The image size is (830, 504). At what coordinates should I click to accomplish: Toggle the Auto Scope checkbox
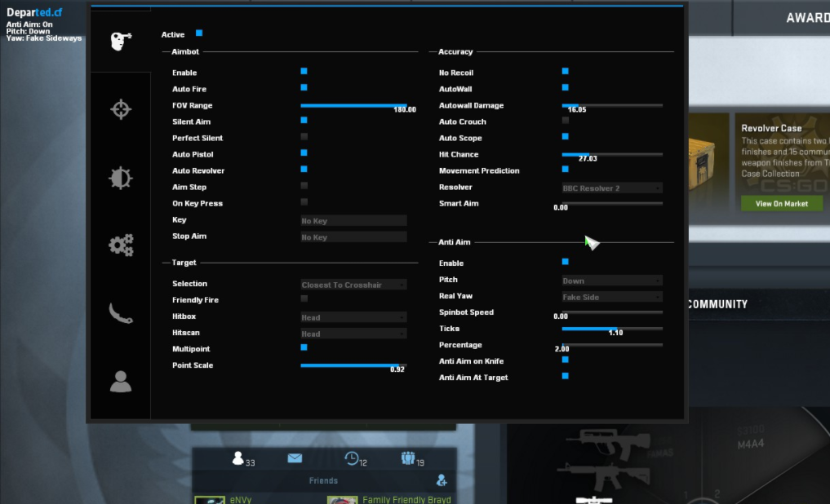tap(566, 137)
